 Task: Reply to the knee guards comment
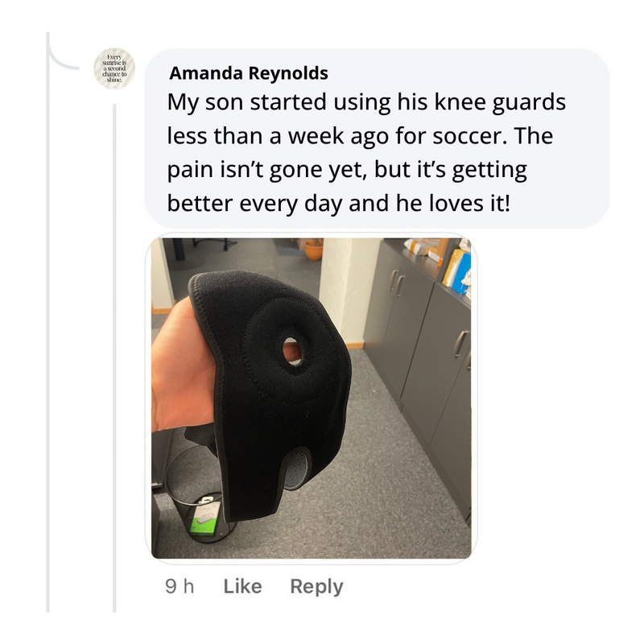click(316, 587)
